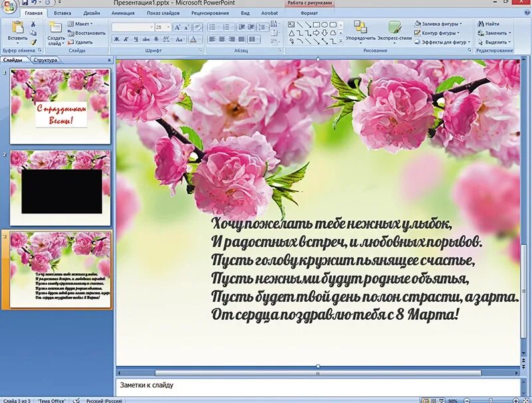Open Упорядочить arrange icon
Viewport: 532px width, 403px height.
[360, 27]
